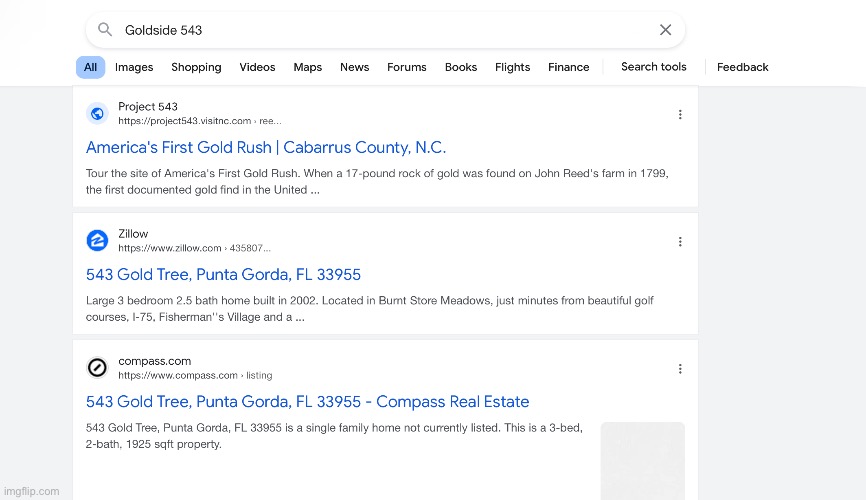Open three-dot menu for compass.com result
The width and height of the screenshot is (866, 500).
click(x=680, y=369)
